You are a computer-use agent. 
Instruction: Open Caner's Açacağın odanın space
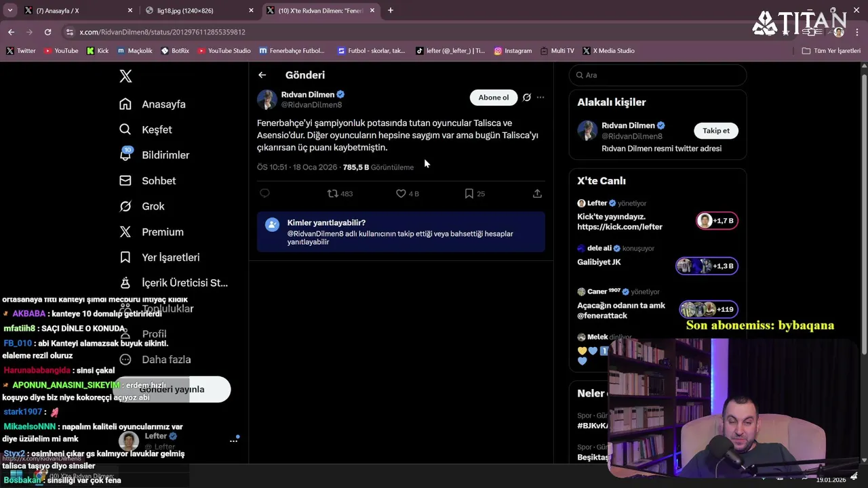click(621, 310)
